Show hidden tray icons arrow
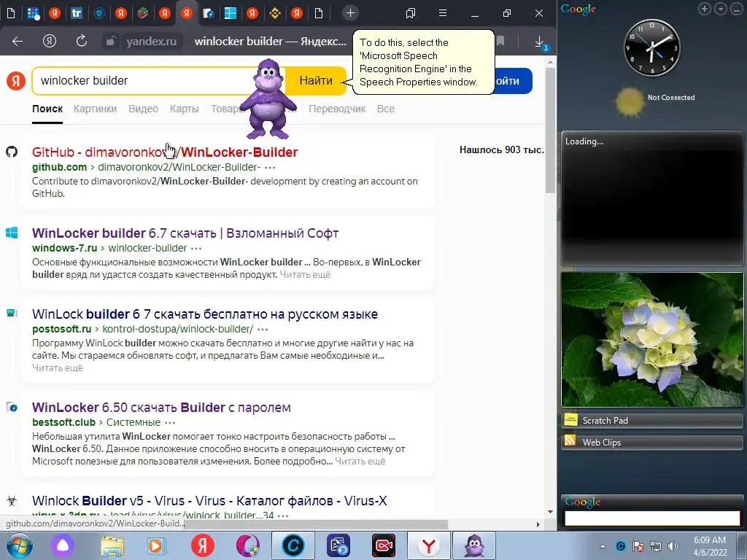 (x=603, y=546)
